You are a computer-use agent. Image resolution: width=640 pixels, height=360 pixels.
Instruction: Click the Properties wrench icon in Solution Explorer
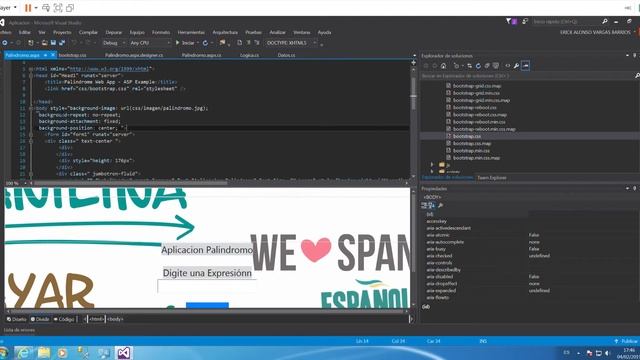click(x=516, y=66)
